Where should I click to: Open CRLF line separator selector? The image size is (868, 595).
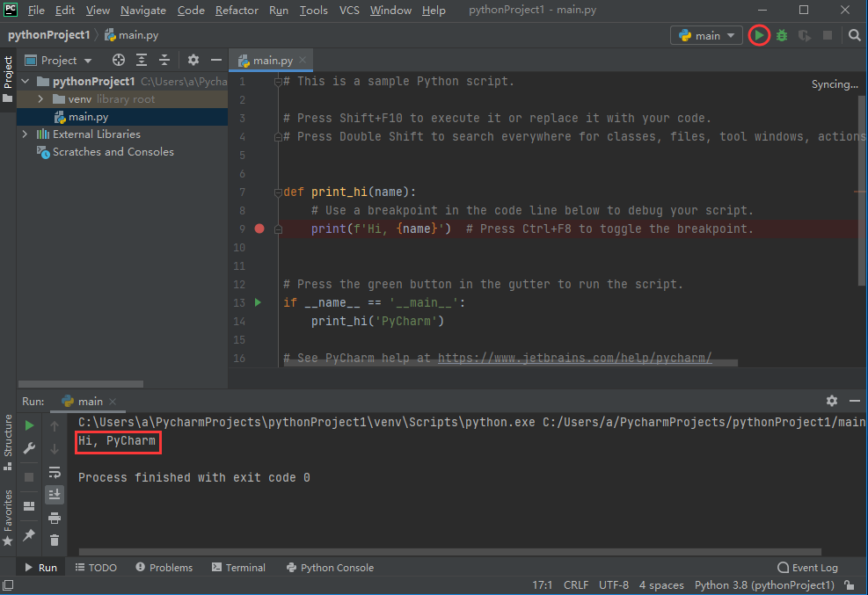576,585
